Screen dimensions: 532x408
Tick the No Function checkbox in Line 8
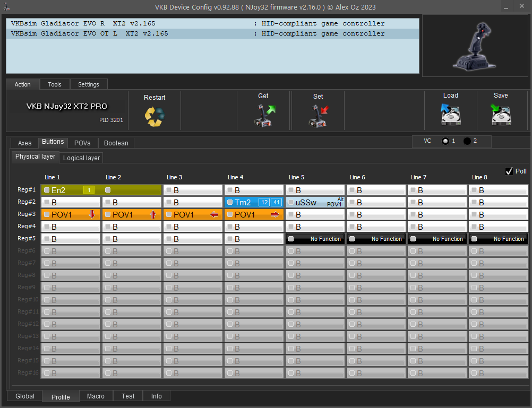pyautogui.click(x=474, y=239)
